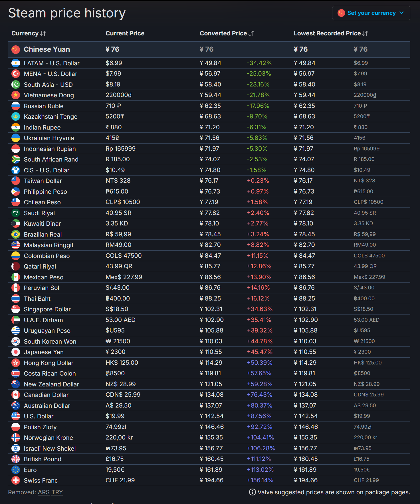Viewport: 420px width, 504px height.
Task: Click the Euro flag icon
Action: click(x=16, y=470)
